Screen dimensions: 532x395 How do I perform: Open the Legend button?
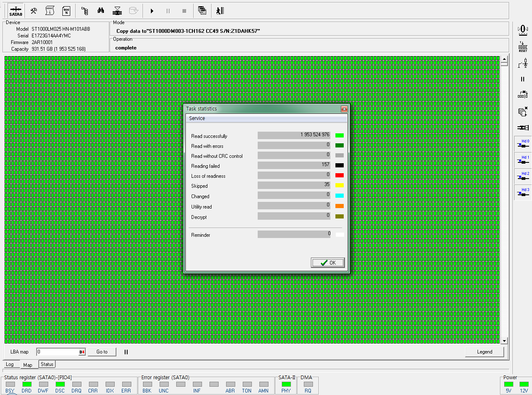point(484,352)
